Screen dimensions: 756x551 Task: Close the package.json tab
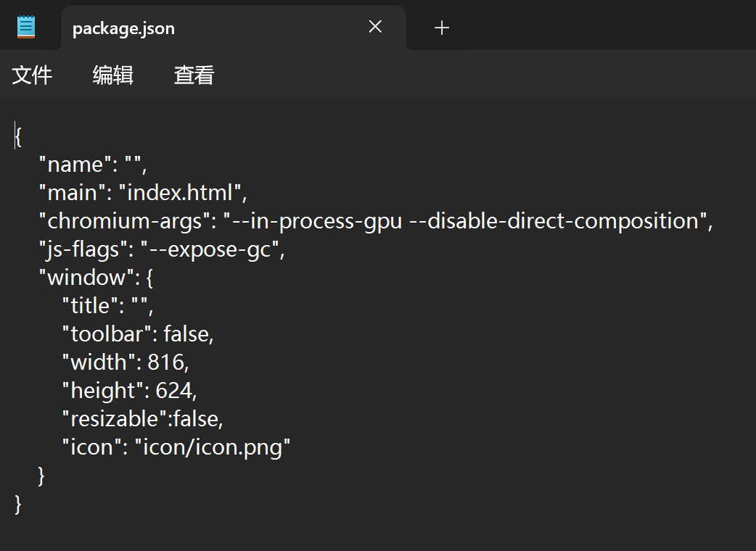click(375, 27)
